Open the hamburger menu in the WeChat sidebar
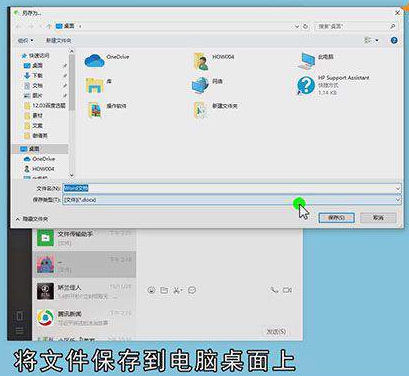The width and height of the screenshot is (409, 376). click(19, 331)
